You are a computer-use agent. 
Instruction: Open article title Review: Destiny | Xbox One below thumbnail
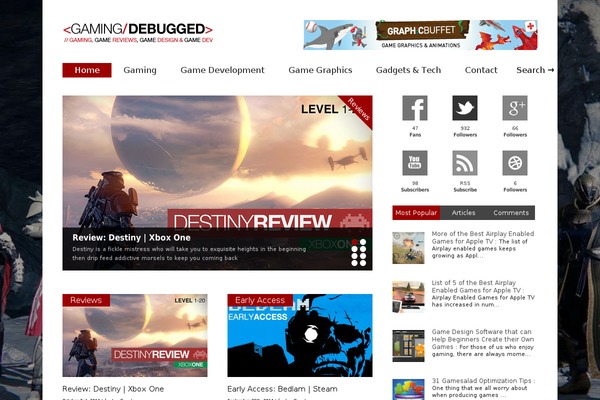113,389
